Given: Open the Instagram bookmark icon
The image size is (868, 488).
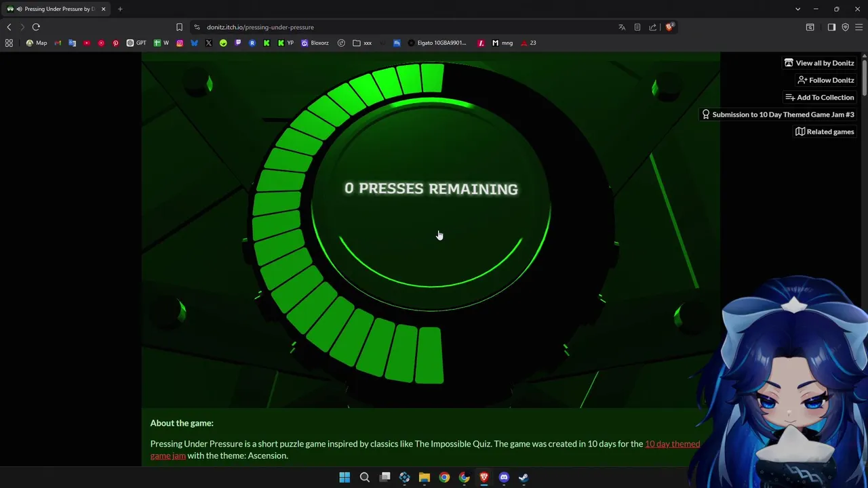Looking at the screenshot, I should coord(180,43).
